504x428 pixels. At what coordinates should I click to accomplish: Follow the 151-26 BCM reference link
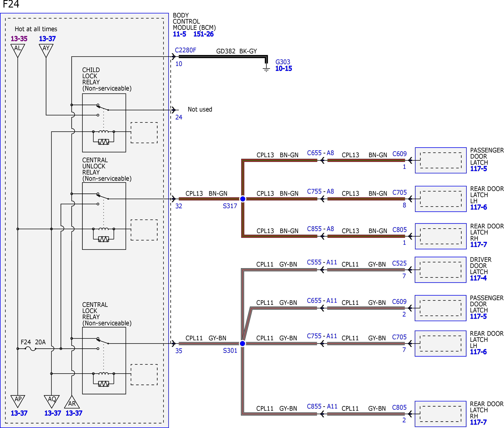(x=203, y=34)
